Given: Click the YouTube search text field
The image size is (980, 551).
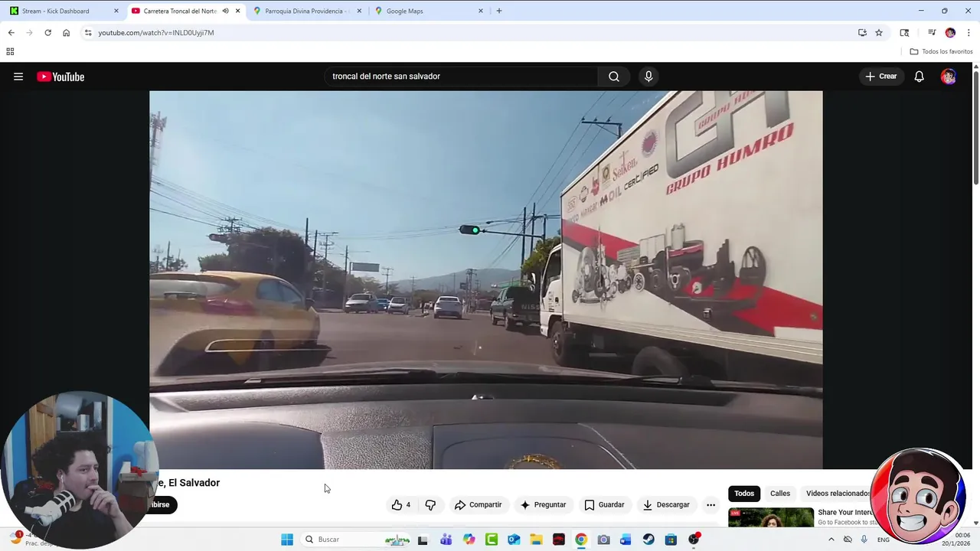Looking at the screenshot, I should tap(461, 77).
